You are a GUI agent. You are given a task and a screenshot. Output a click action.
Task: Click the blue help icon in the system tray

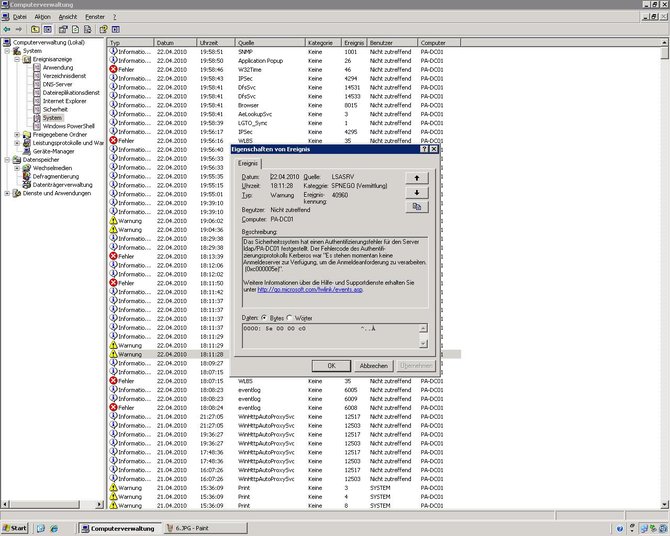[620, 529]
